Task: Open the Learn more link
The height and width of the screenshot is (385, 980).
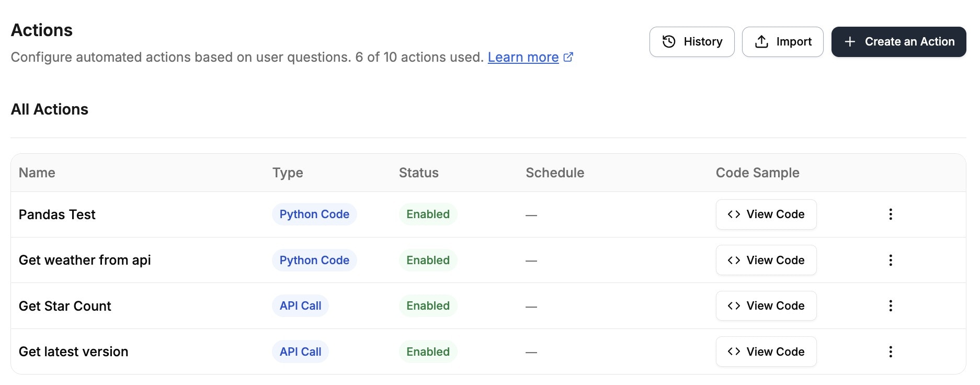Action: click(x=523, y=57)
